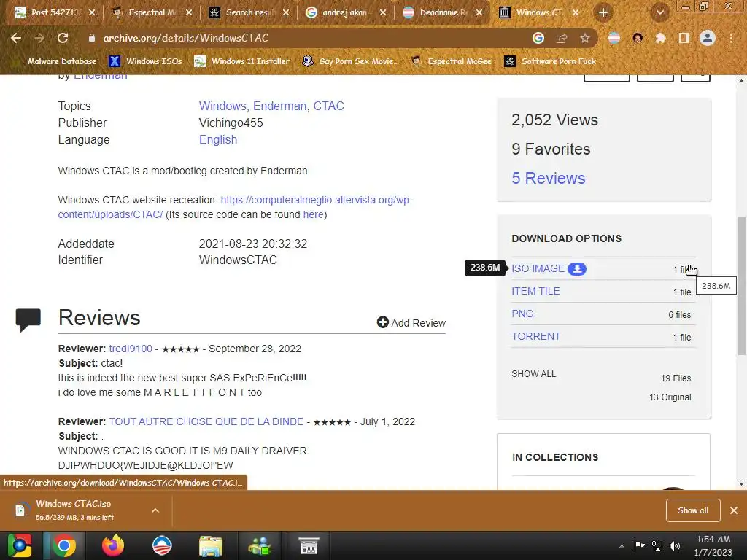Viewport: 747px width, 560px height.
Task: Open the Windows topic link
Action: pos(222,106)
